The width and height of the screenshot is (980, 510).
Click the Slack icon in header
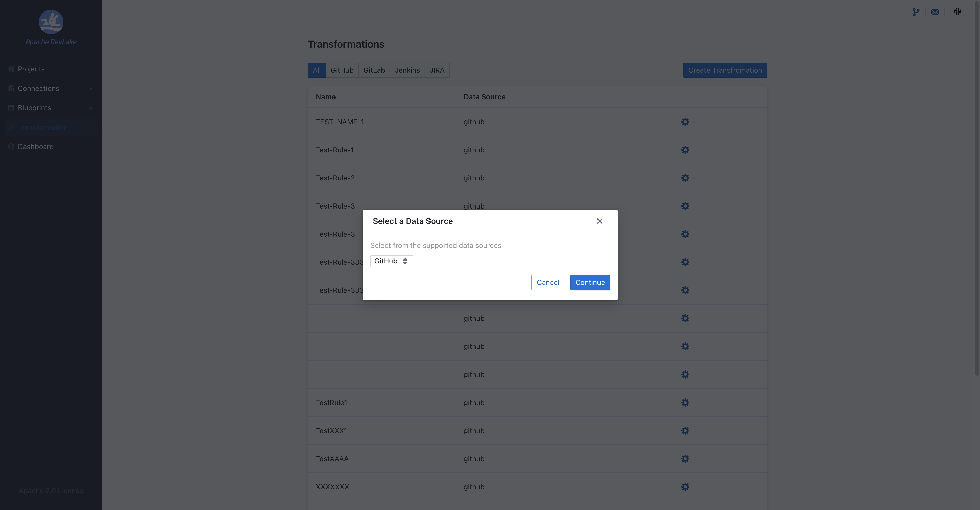957,11
